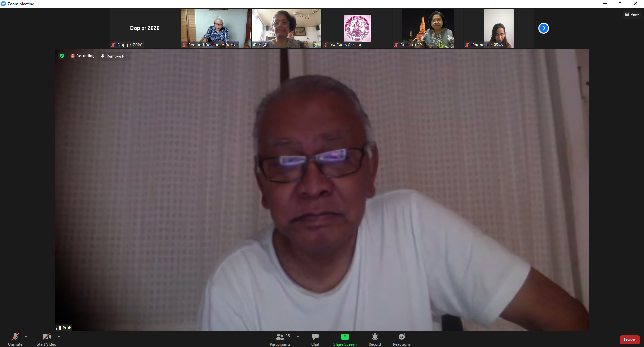
Task: Click the green encryption shield icon
Action: pos(62,56)
